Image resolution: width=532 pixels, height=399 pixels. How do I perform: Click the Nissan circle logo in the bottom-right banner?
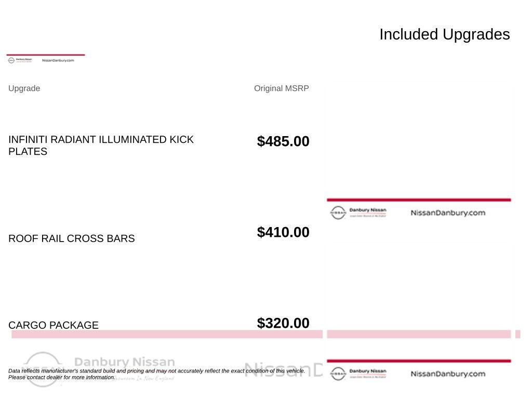[338, 374]
